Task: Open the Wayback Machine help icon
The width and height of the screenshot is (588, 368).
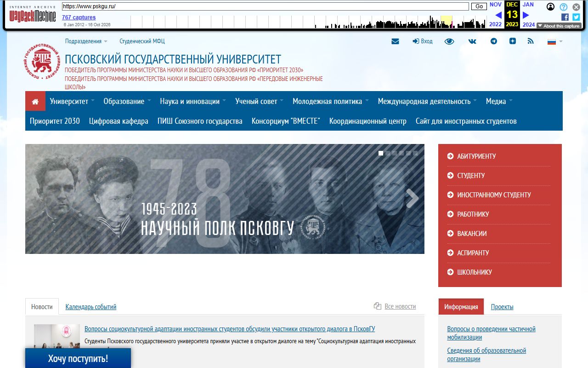Action: point(564,7)
